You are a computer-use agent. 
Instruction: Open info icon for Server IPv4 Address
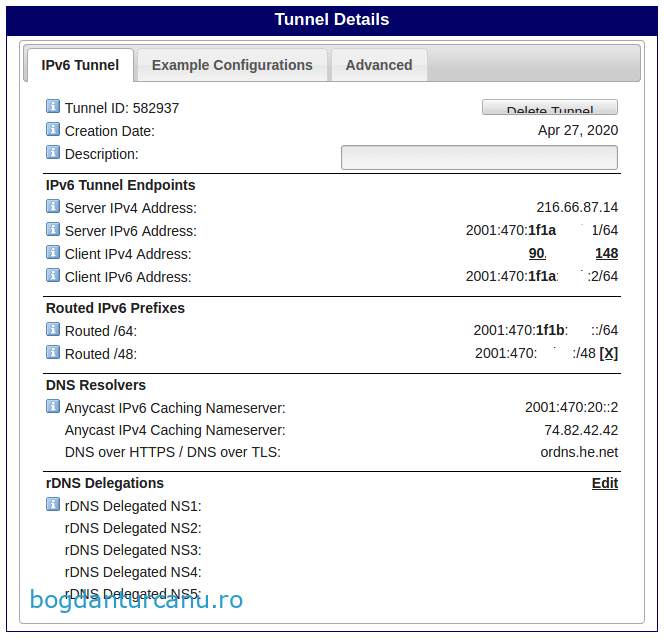click(x=53, y=207)
